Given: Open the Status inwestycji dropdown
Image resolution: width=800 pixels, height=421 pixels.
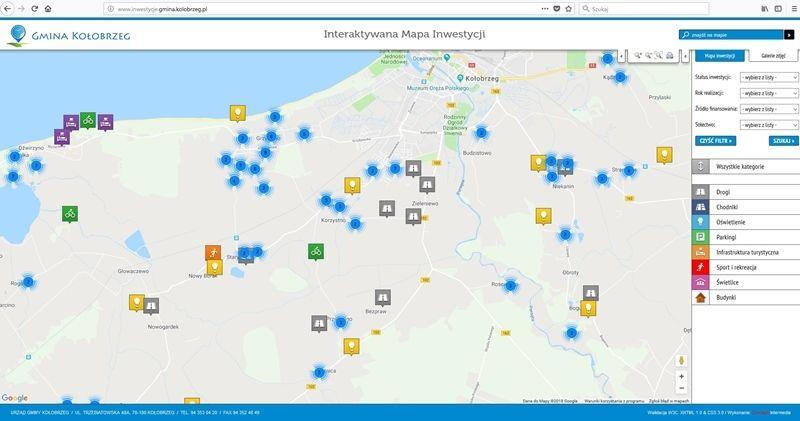Looking at the screenshot, I should click(x=769, y=78).
